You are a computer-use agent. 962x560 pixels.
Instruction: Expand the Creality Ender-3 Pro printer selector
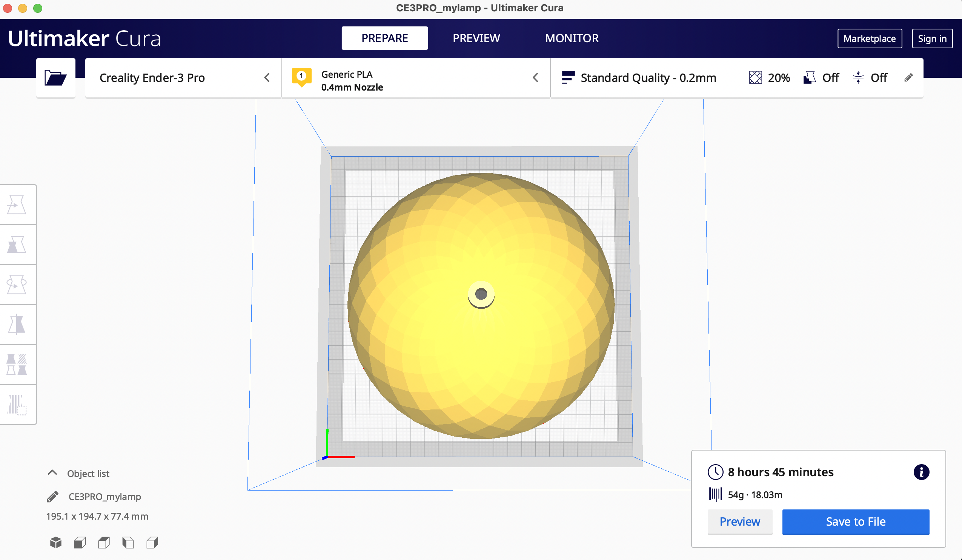point(183,78)
